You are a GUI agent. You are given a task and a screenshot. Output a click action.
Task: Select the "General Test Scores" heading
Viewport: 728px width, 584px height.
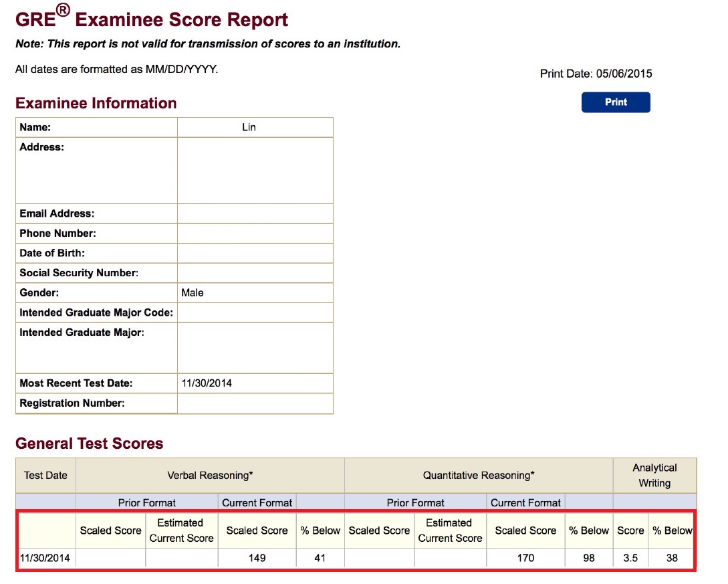(89, 444)
